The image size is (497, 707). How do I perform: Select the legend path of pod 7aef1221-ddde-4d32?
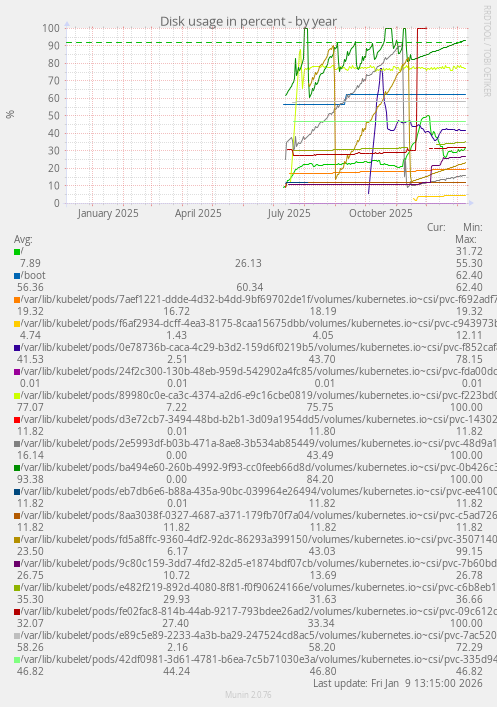click(259, 299)
